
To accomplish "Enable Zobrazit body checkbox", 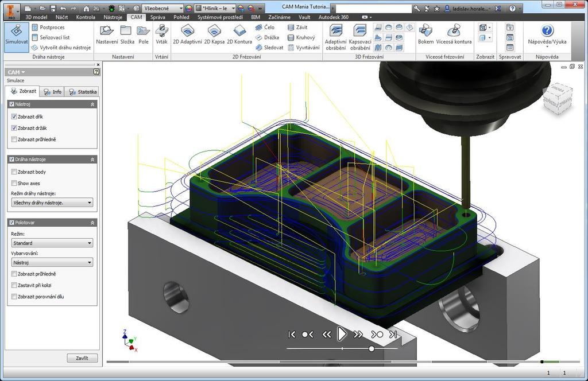I will 14,172.
